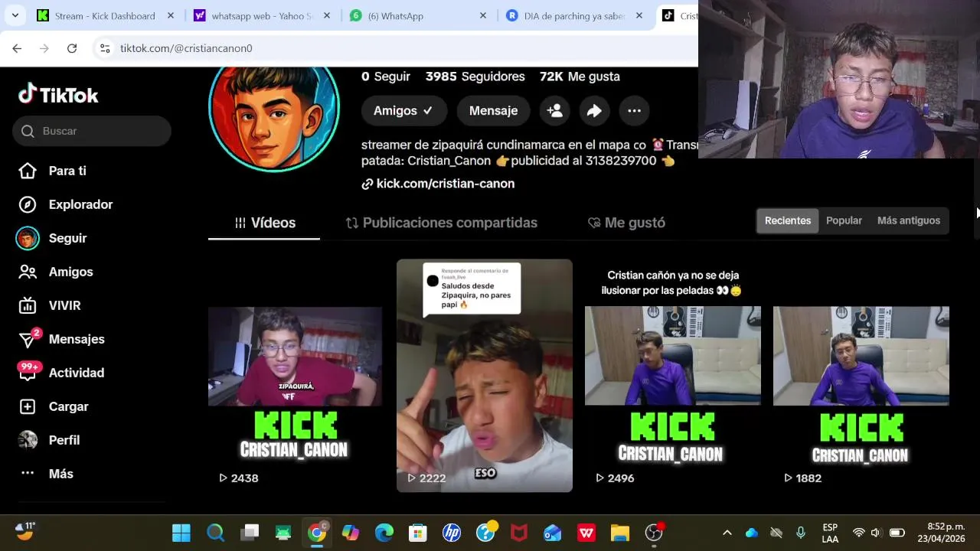The image size is (980, 551).
Task: Click the 3985 Seguidores count
Action: (475, 77)
